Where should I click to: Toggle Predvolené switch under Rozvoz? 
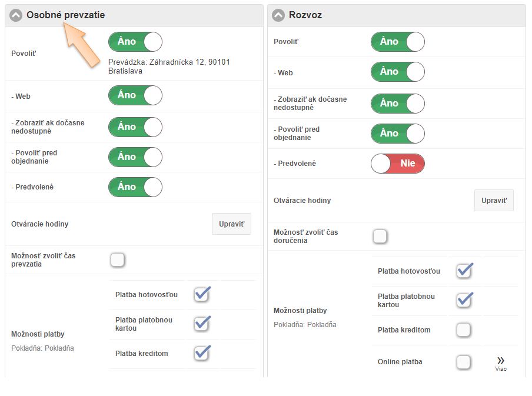[x=397, y=164]
